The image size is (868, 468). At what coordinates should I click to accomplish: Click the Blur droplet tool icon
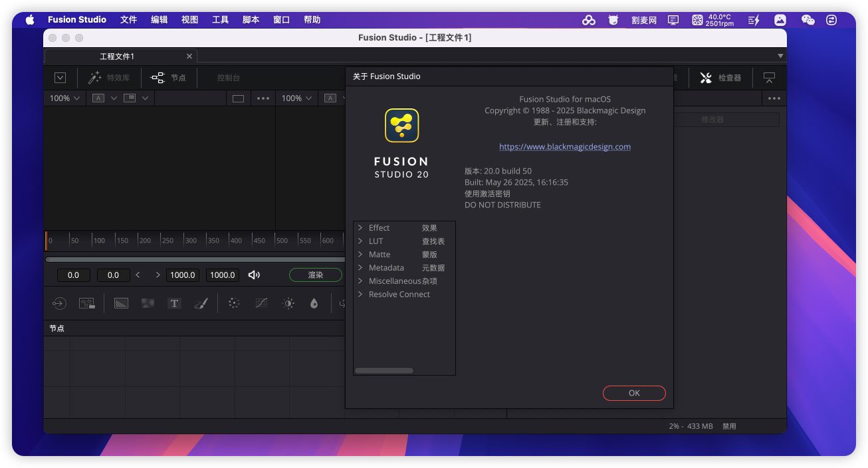314,303
